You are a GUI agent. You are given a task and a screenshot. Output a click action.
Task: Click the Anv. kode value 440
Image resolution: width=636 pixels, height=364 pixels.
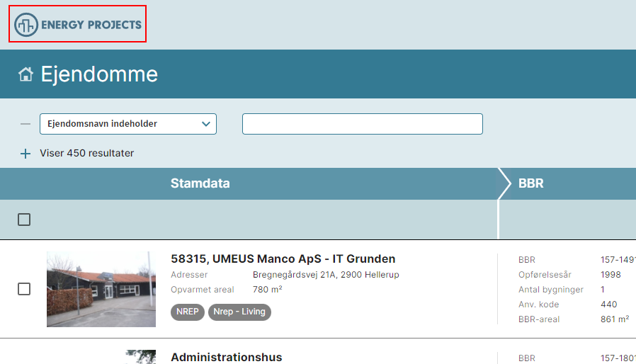pos(608,305)
